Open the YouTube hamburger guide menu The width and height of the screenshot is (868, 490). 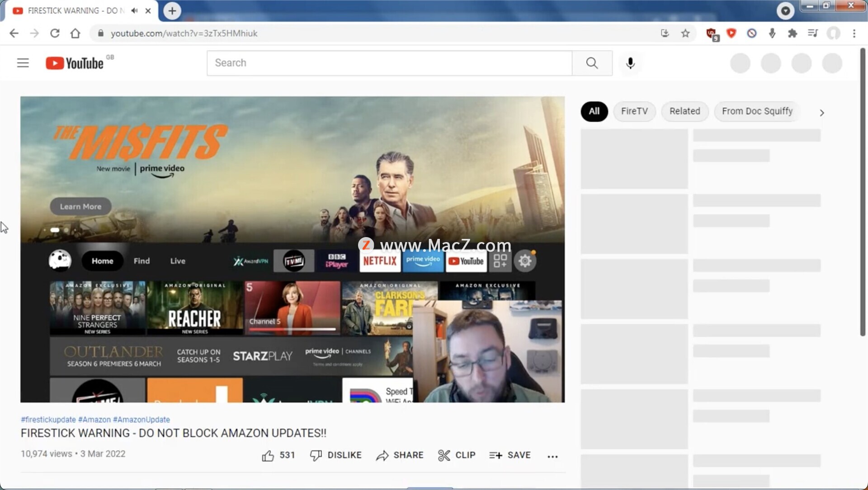tap(23, 63)
